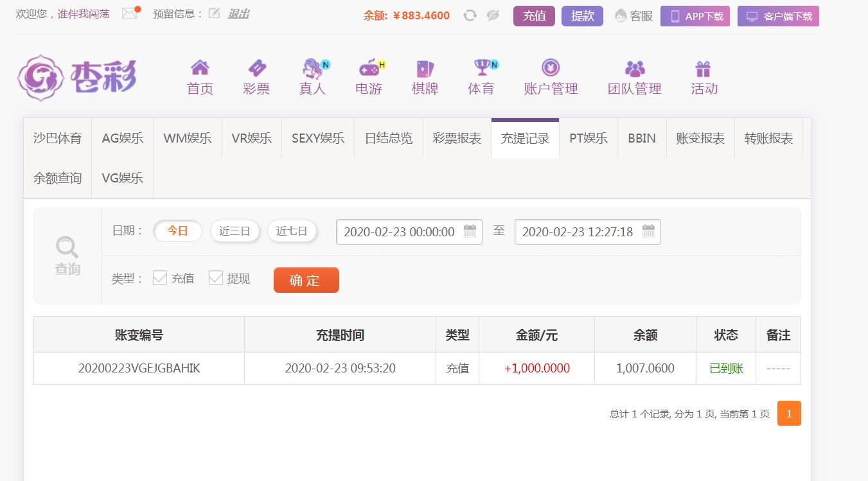Select the 充提记录 tab
Image resolution: width=868 pixels, height=481 pixels.
pos(525,138)
